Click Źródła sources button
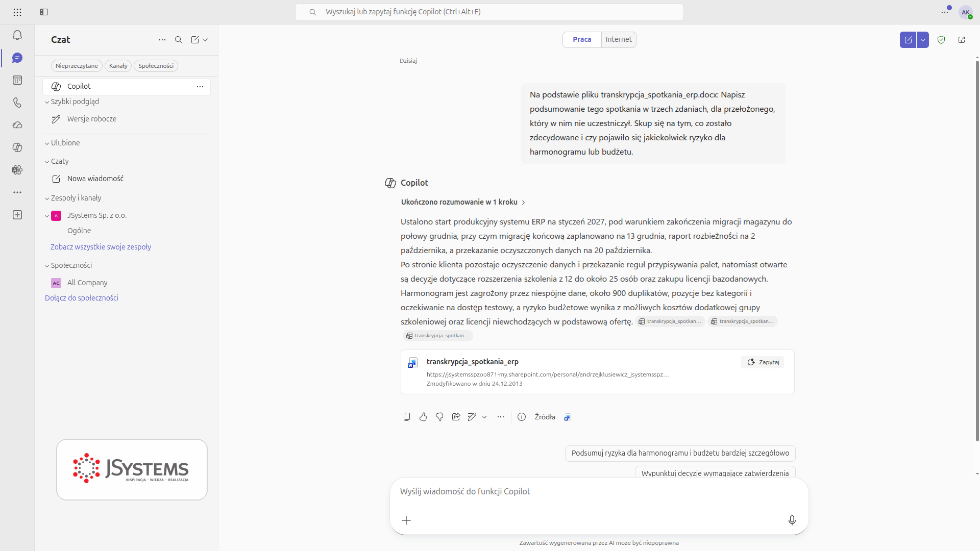The height and width of the screenshot is (551, 980). click(x=545, y=417)
